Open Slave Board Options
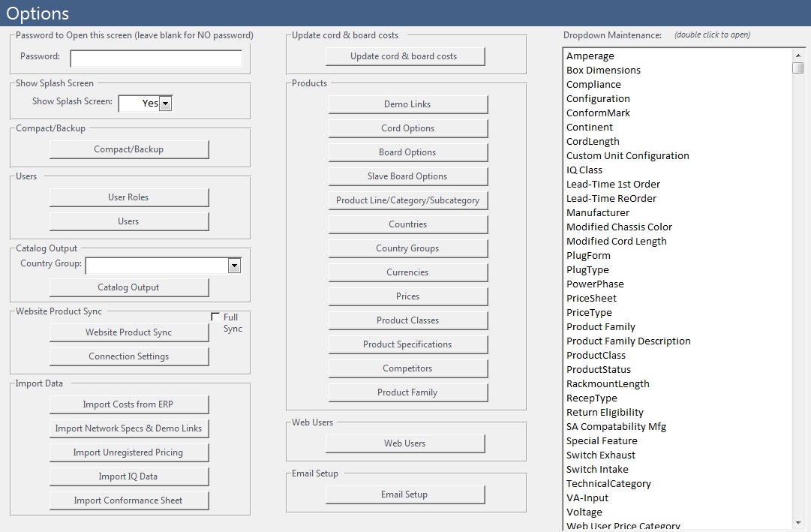Image resolution: width=811 pixels, height=532 pixels. tap(407, 176)
